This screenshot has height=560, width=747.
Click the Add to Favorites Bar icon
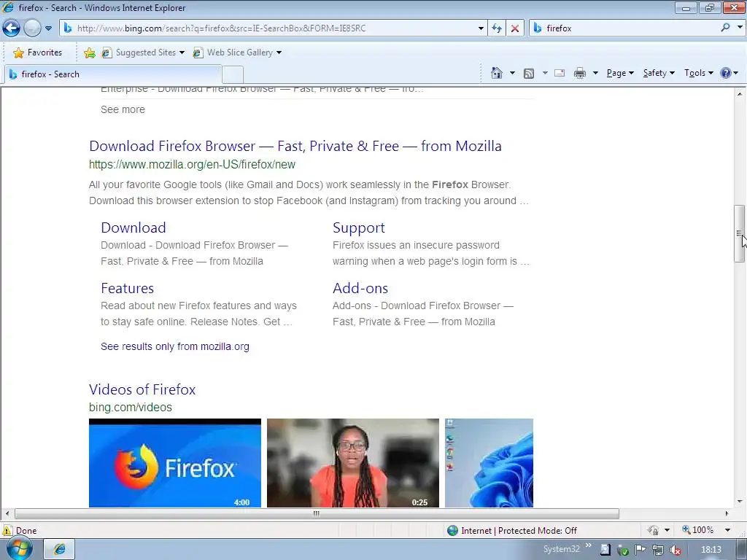pyautogui.click(x=89, y=52)
